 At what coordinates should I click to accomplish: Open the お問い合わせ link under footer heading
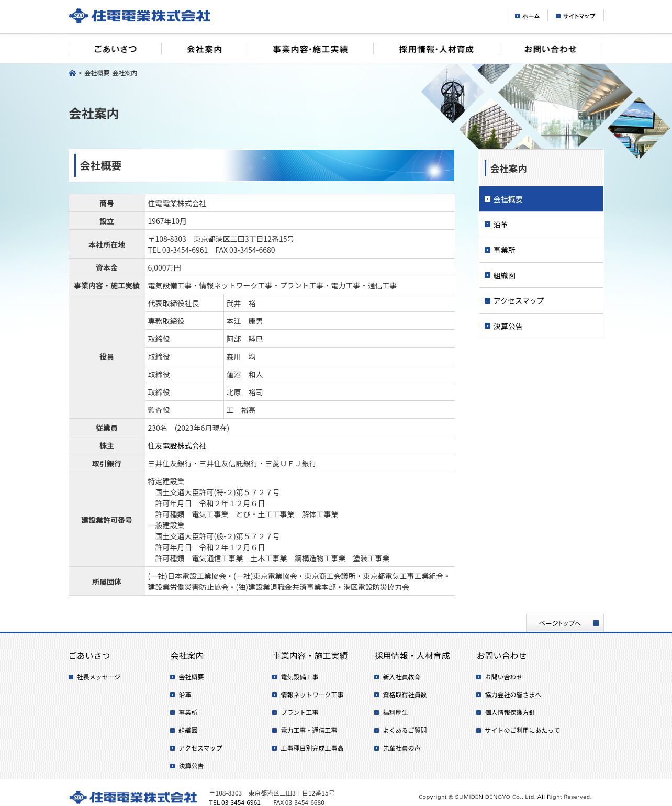pyautogui.click(x=503, y=677)
